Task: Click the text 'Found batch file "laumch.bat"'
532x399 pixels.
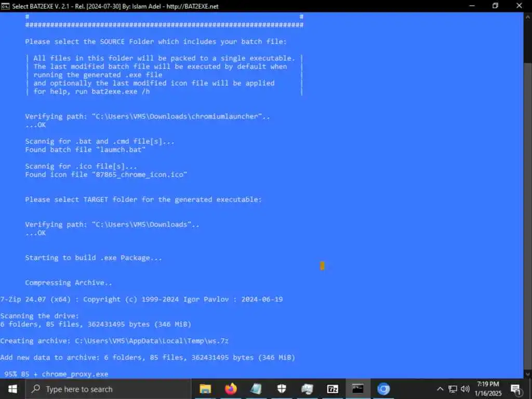Action: tap(85, 150)
